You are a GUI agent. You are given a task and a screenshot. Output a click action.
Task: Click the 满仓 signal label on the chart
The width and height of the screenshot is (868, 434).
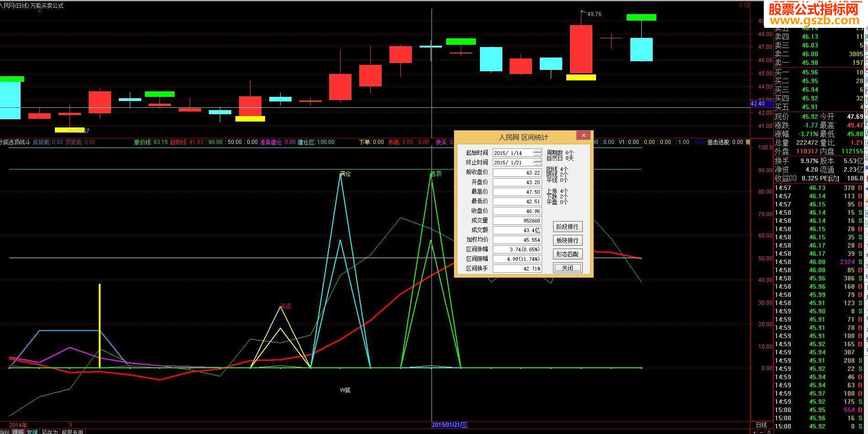coord(345,174)
